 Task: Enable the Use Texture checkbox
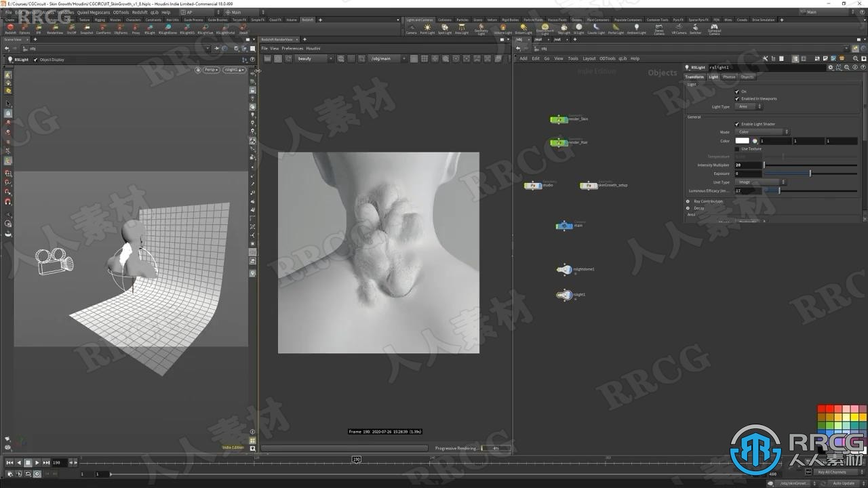point(737,149)
